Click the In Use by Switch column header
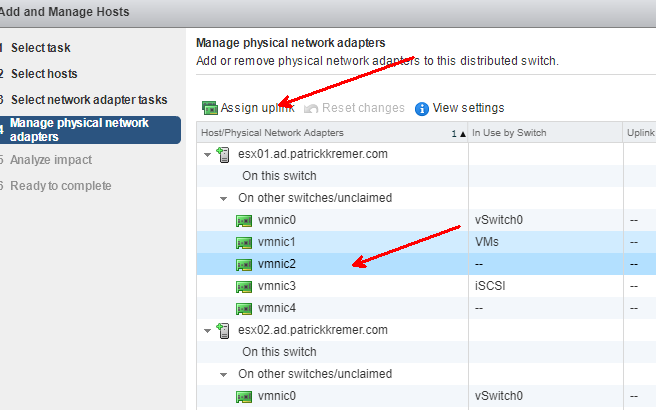 click(510, 133)
